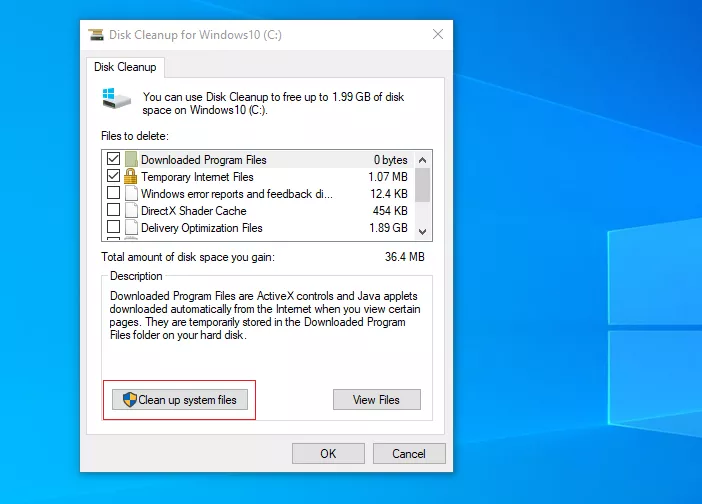This screenshot has height=504, width=702.
Task: Select the Downloaded Program Files row text
Action: click(x=204, y=160)
